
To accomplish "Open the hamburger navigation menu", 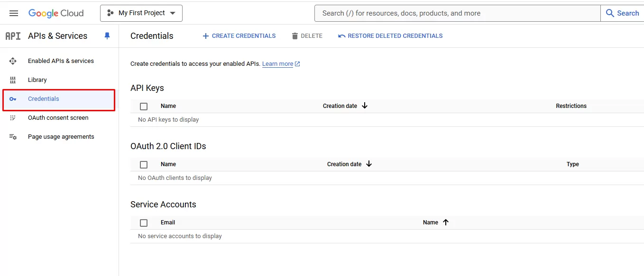I will [x=14, y=13].
